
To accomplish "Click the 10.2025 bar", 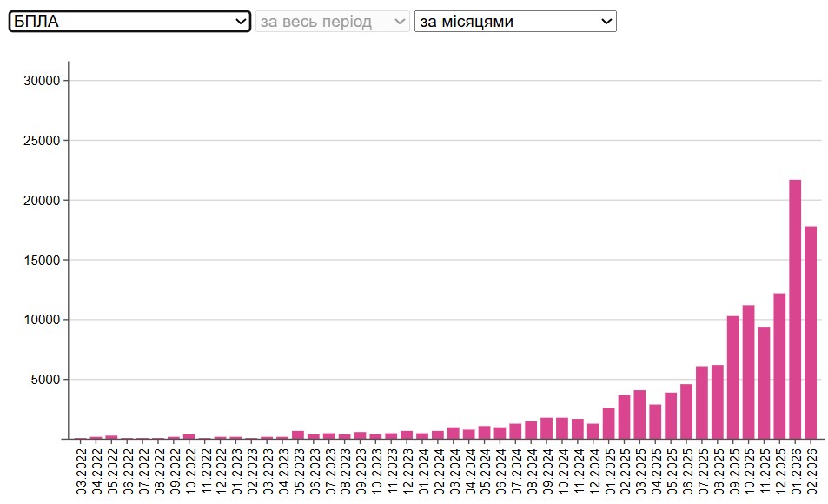I will click(x=748, y=372).
